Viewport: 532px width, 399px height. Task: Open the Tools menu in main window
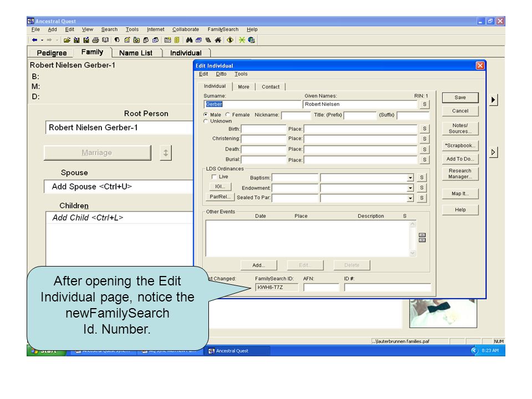[x=132, y=29]
